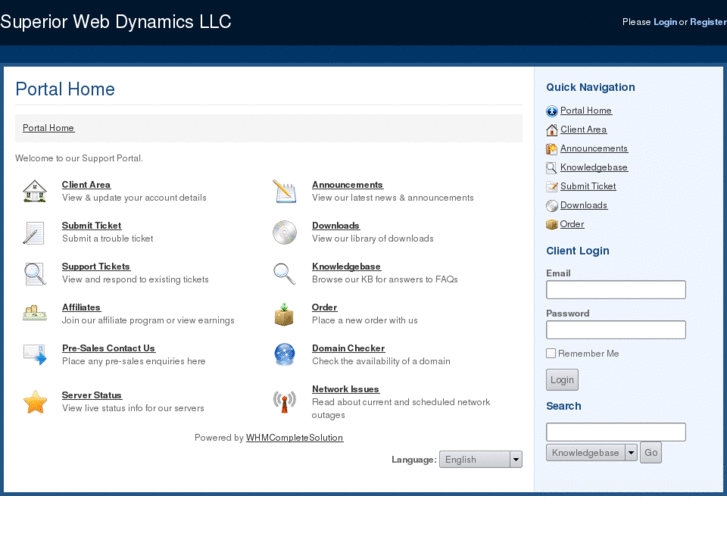Click the Register link in header
Image resolution: width=727 pixels, height=545 pixels.
coord(707,22)
